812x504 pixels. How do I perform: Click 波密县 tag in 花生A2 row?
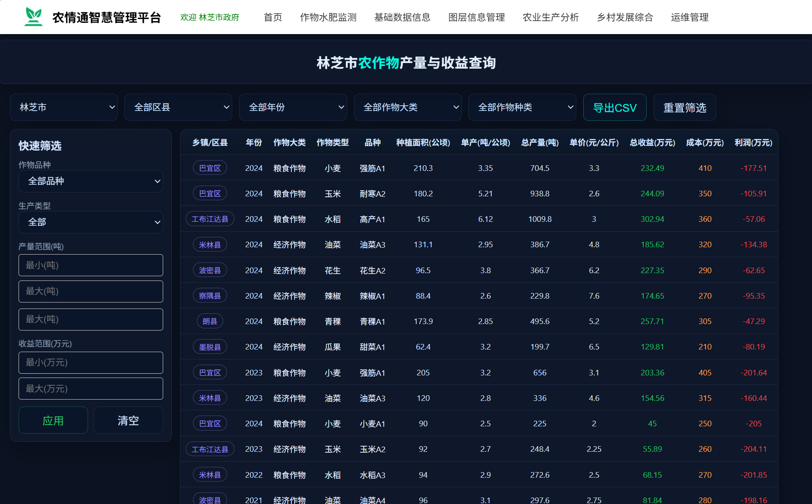click(210, 270)
